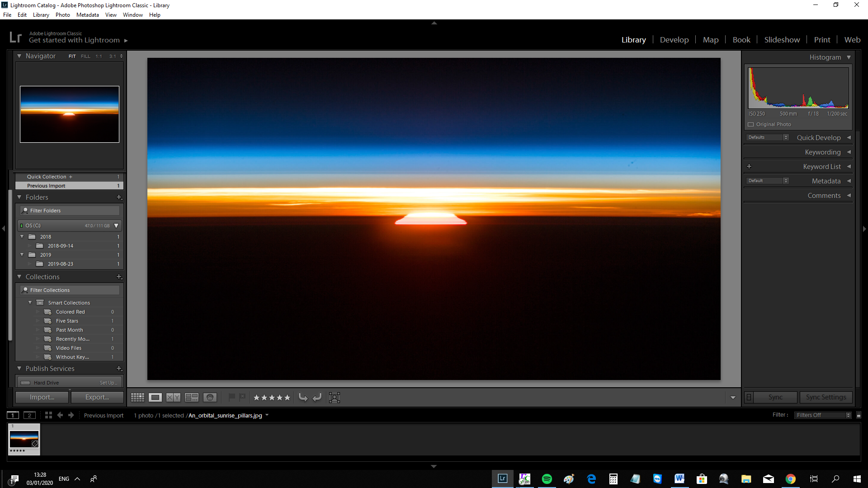Launch Spotify from the taskbar

click(547, 479)
